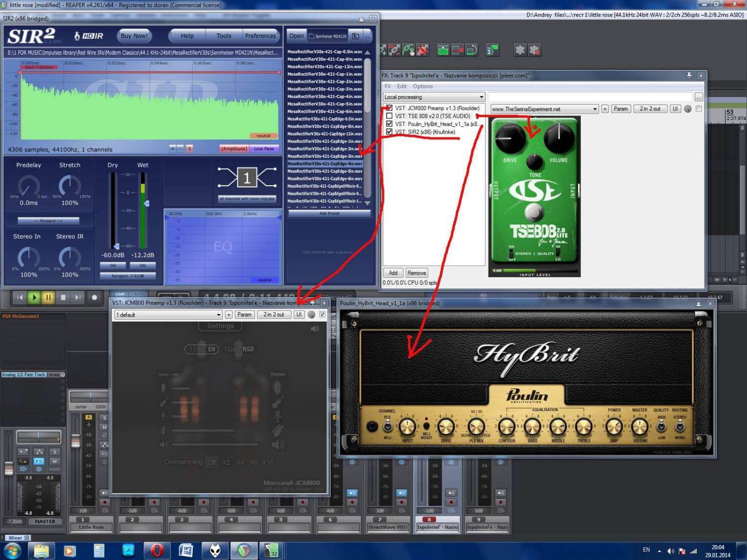Arm recording with the transport Record button

94,298
